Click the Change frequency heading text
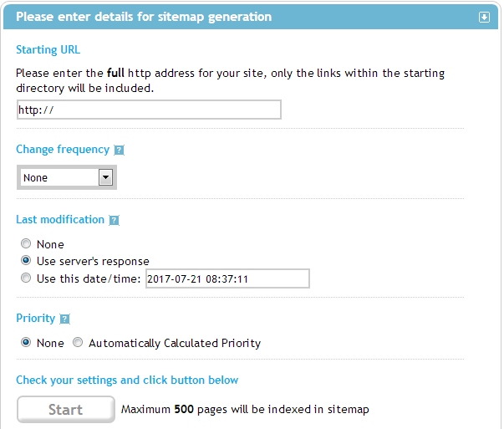 [x=63, y=150]
